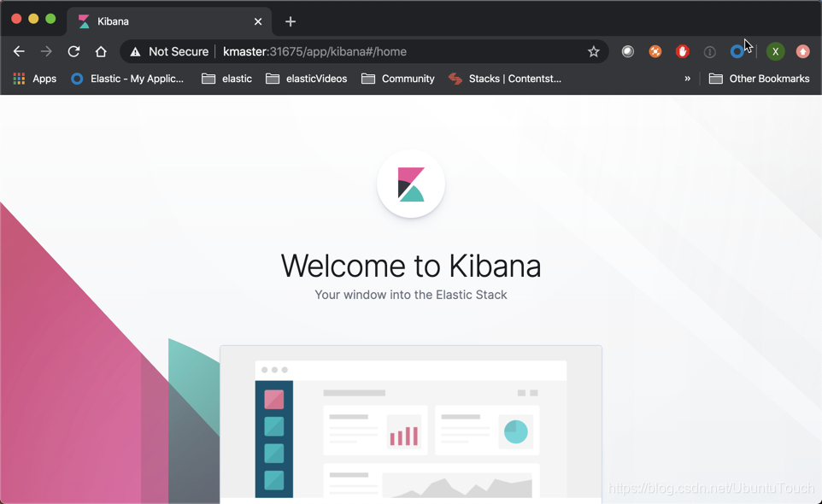Open the elasticVideos bookmarks folder
Viewport: 822px width, 504px height.
click(x=307, y=79)
